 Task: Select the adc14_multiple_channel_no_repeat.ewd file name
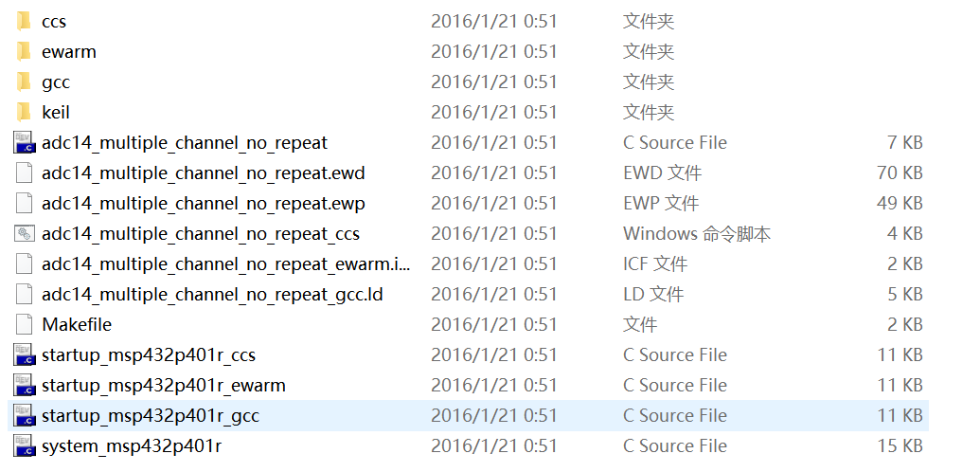pyautogui.click(x=203, y=172)
